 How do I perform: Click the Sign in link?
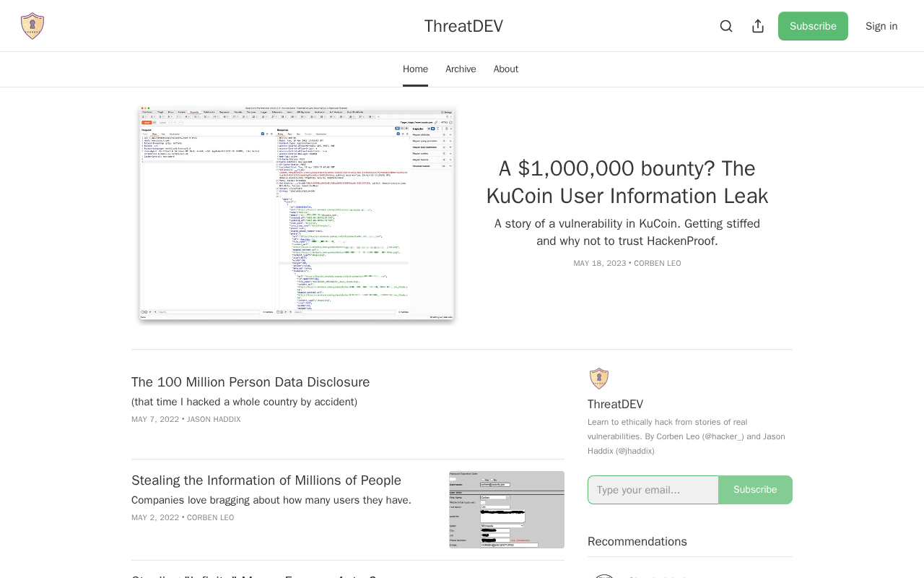click(x=881, y=26)
